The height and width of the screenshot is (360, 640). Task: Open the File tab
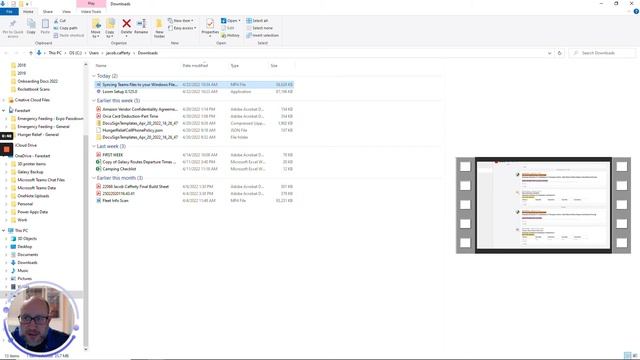click(9, 12)
